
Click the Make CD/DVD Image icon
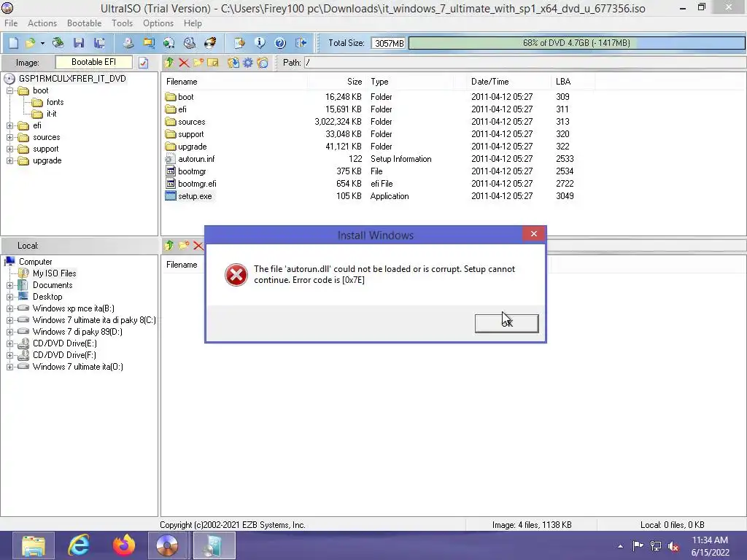[128, 43]
